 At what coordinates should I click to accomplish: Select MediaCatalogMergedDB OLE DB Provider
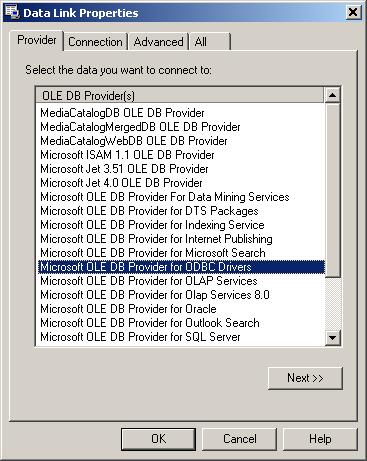click(181, 127)
